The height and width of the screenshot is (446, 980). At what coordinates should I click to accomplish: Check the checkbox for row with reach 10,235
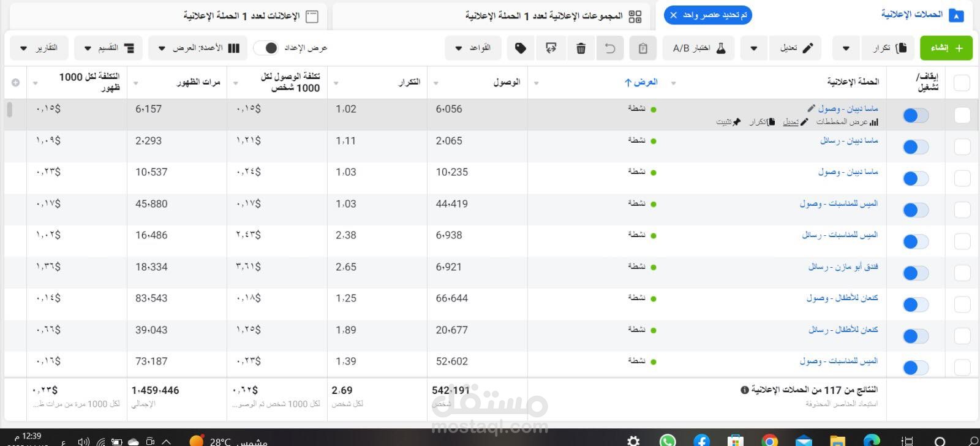(x=962, y=178)
